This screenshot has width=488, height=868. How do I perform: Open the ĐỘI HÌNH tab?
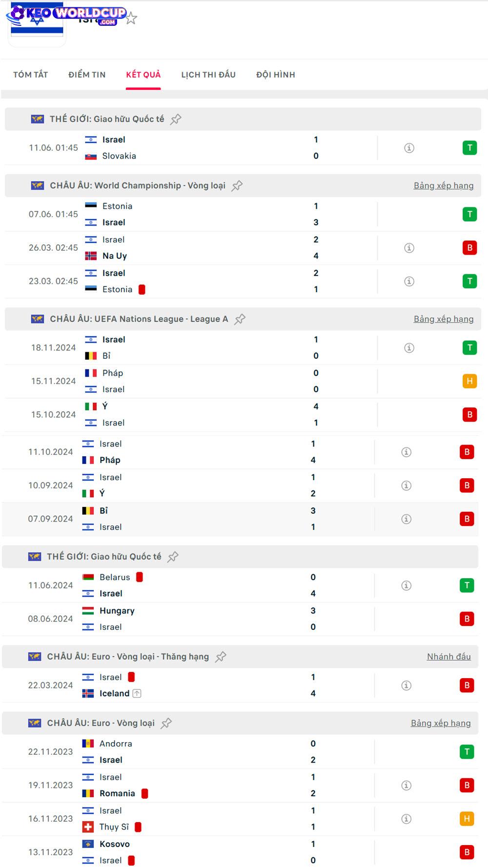click(x=276, y=75)
